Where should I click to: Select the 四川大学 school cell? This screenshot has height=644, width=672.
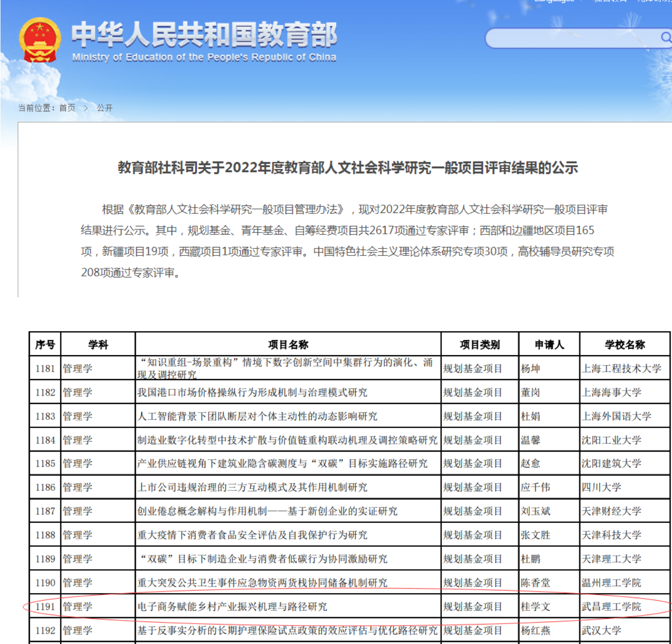pos(601,487)
